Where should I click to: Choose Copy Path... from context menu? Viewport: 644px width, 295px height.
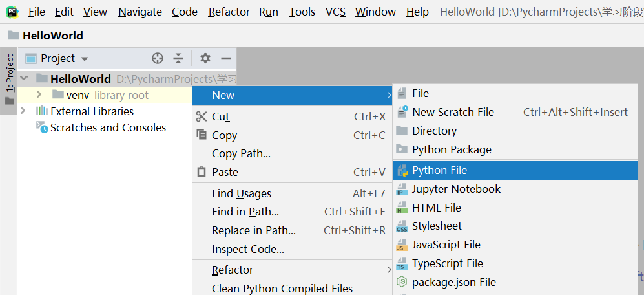292,153
